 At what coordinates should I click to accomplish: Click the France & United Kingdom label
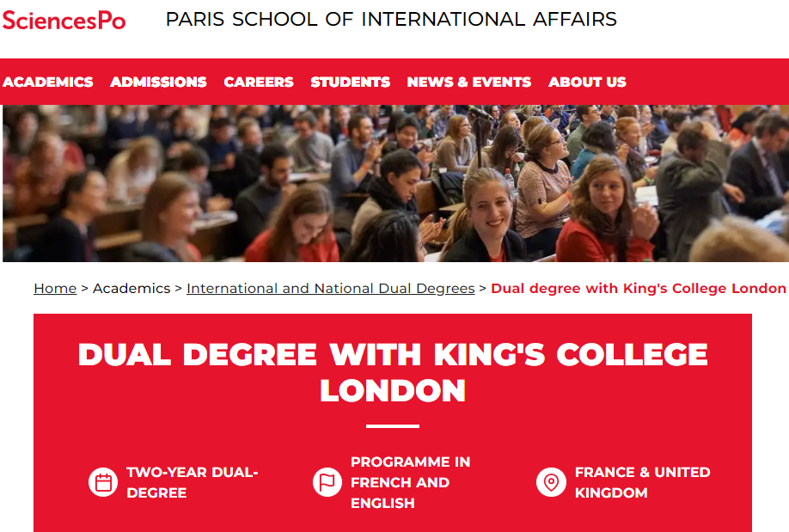tap(640, 482)
